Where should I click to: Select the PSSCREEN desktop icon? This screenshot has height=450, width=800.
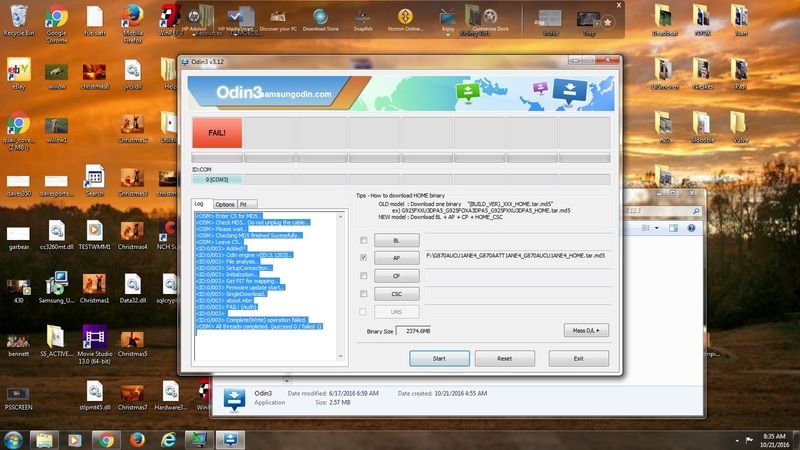pyautogui.click(x=18, y=398)
